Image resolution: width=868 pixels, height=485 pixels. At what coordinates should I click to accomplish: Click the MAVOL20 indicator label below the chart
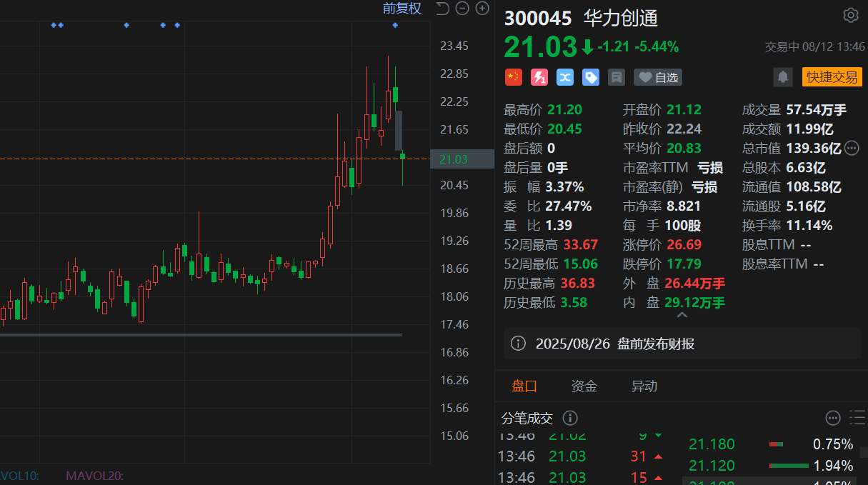pos(94,476)
